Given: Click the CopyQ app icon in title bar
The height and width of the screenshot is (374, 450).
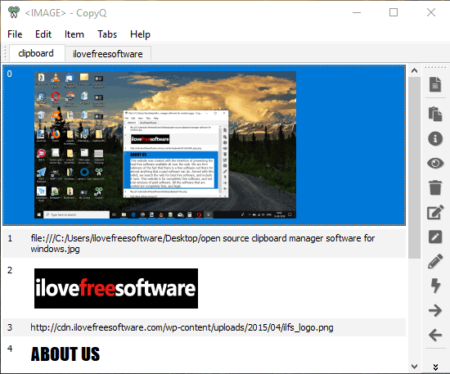Looking at the screenshot, I should (x=14, y=12).
